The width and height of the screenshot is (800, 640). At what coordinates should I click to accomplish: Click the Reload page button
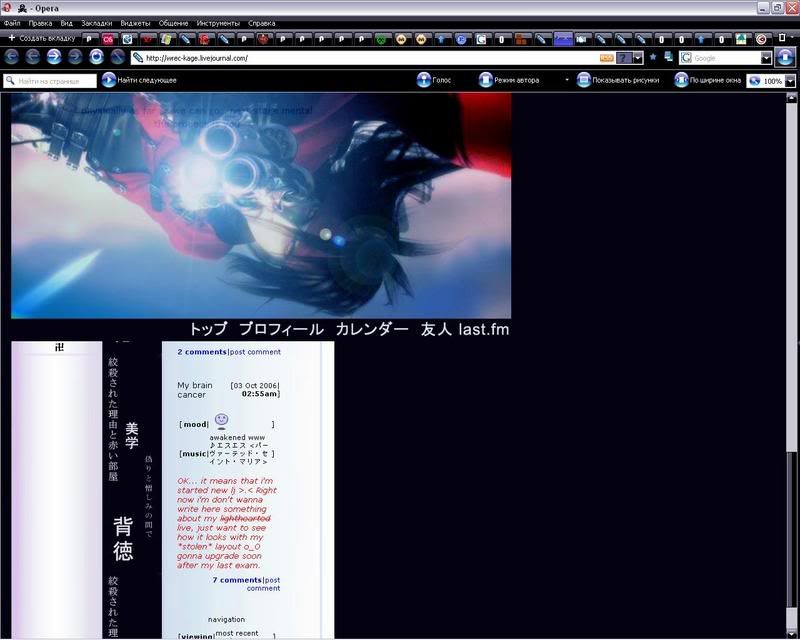coord(96,57)
